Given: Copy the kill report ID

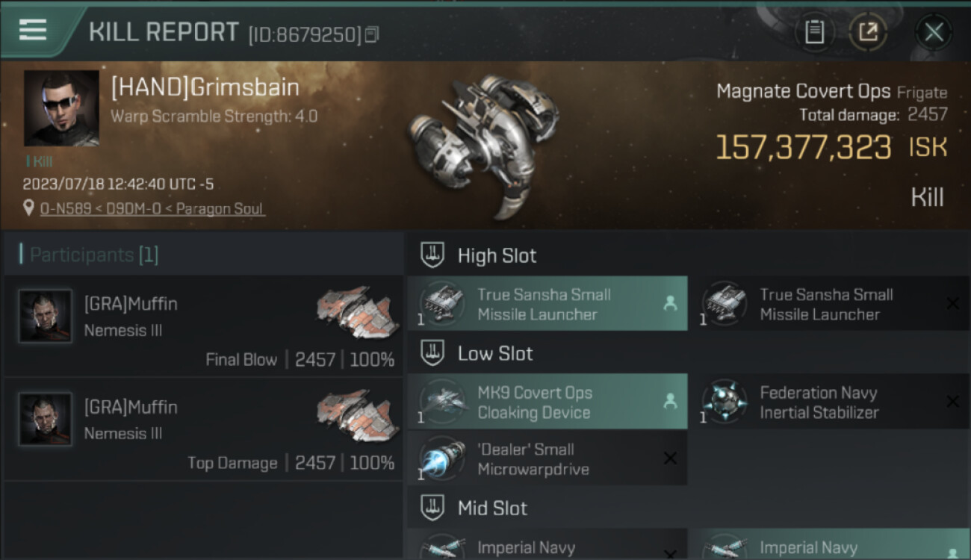Looking at the screenshot, I should click(372, 34).
